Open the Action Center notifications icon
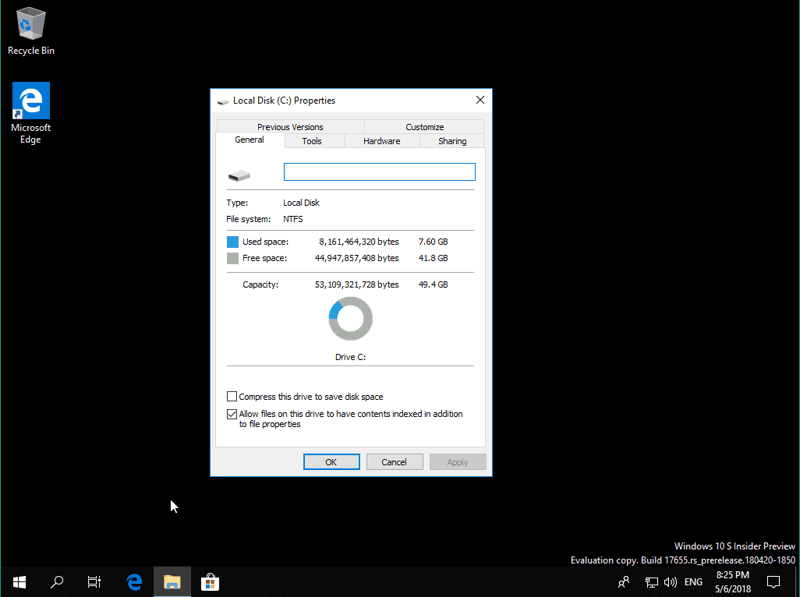The height and width of the screenshot is (597, 800). pos(773,582)
